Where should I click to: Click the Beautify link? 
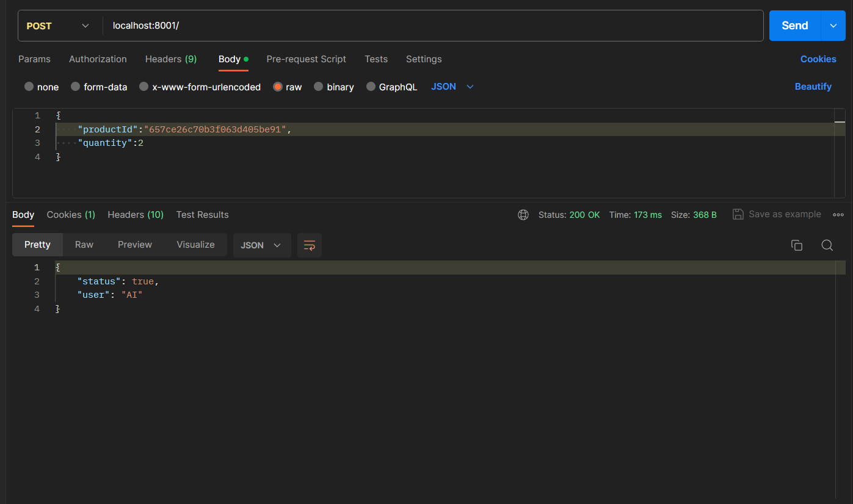(813, 87)
